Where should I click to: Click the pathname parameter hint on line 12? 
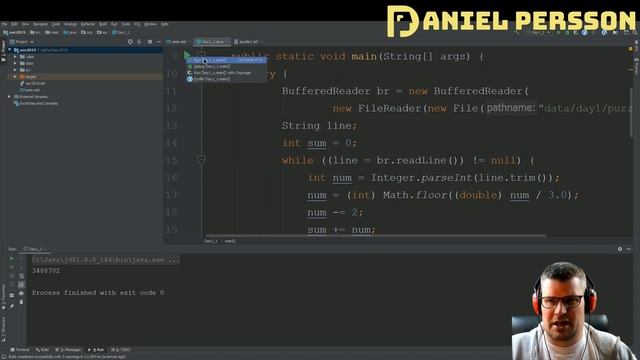(510, 108)
